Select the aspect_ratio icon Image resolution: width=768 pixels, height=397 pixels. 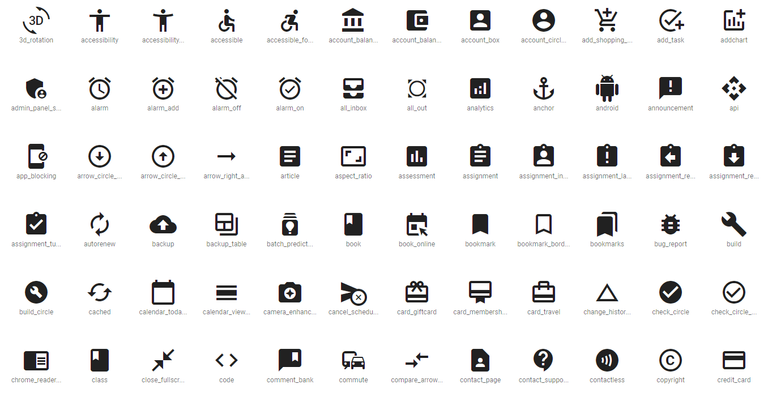pyautogui.click(x=353, y=157)
